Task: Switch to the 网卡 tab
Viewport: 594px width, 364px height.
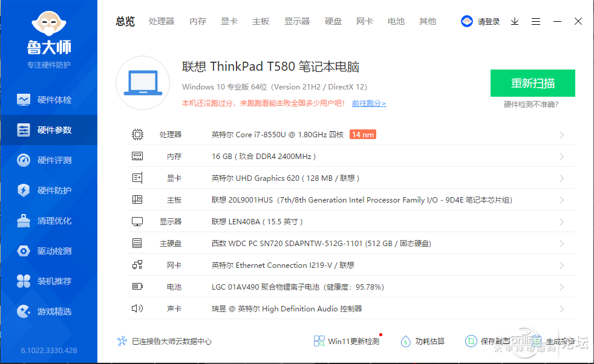Action: pyautogui.click(x=364, y=21)
